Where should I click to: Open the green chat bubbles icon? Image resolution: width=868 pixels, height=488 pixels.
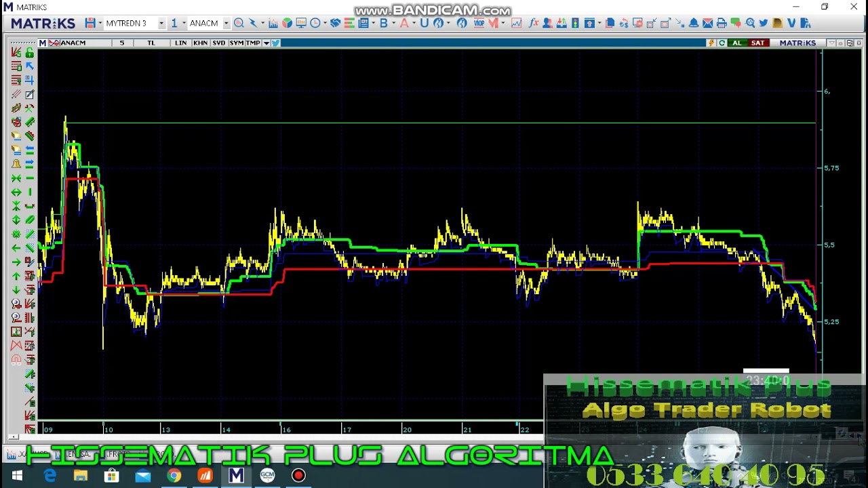pos(736,23)
